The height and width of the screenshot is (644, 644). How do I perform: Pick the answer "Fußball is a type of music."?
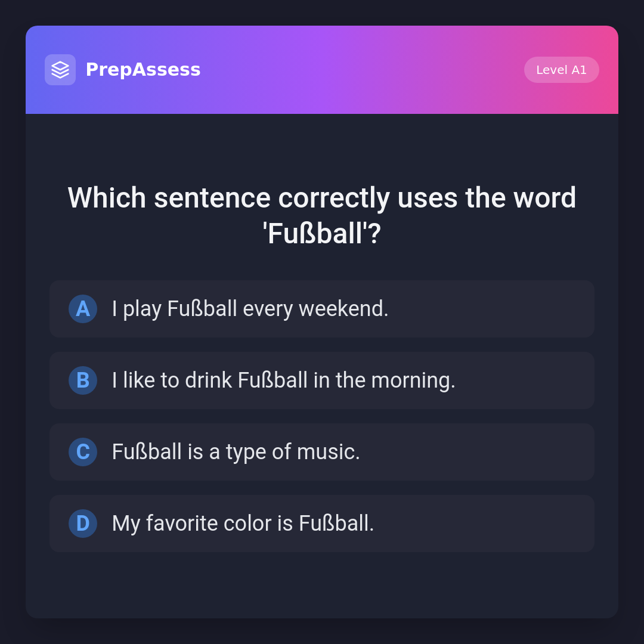pos(322,452)
